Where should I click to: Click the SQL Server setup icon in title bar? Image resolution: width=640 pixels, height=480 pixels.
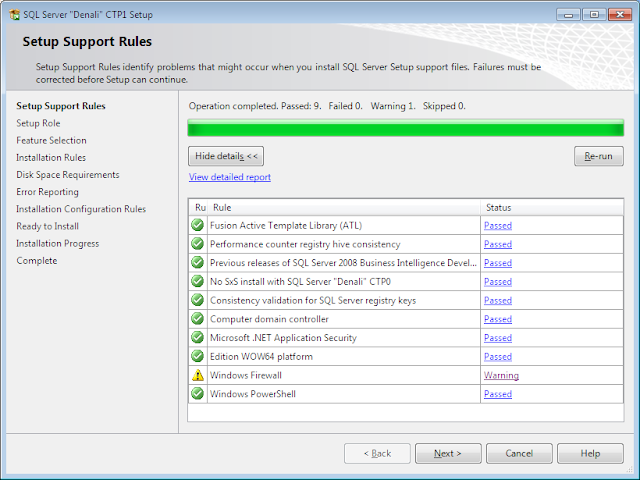14,15
